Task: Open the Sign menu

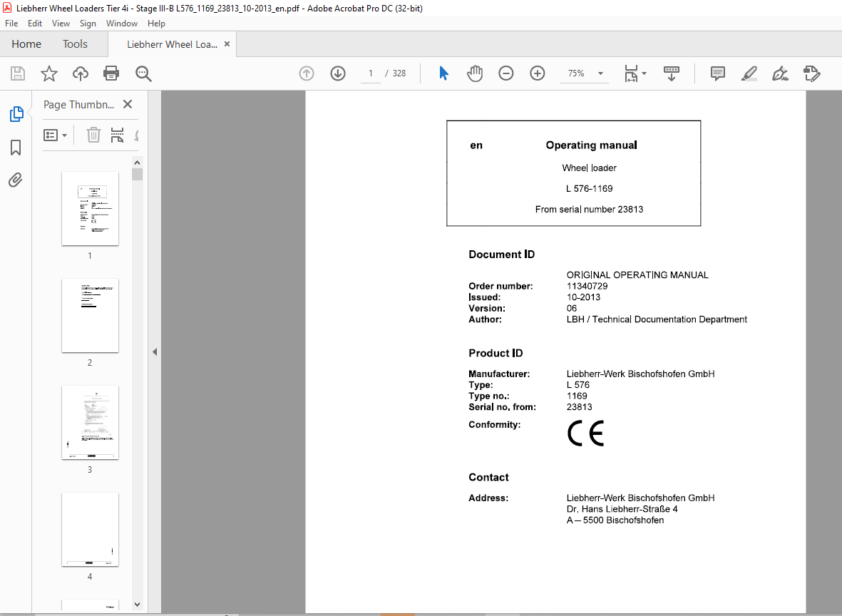Action: click(x=88, y=23)
